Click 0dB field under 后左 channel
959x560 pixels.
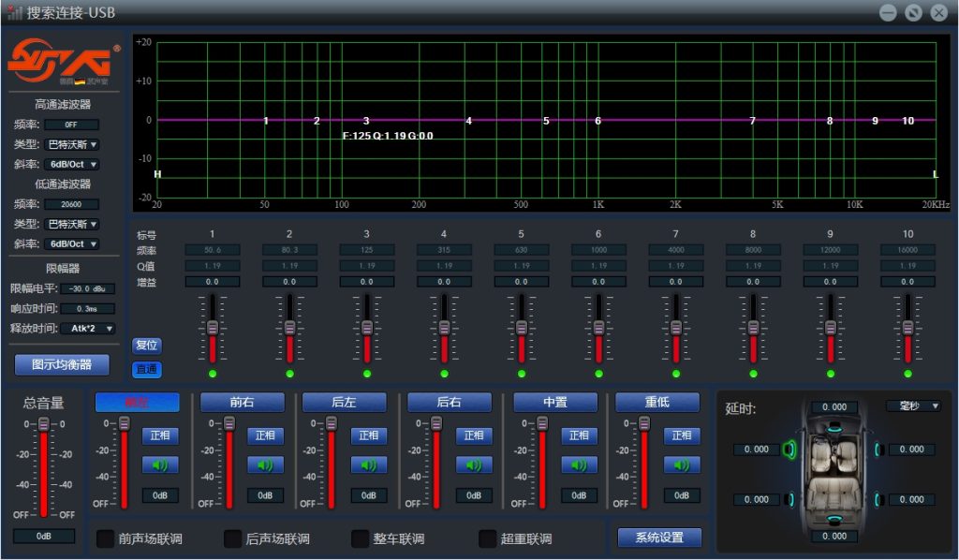pyautogui.click(x=368, y=495)
